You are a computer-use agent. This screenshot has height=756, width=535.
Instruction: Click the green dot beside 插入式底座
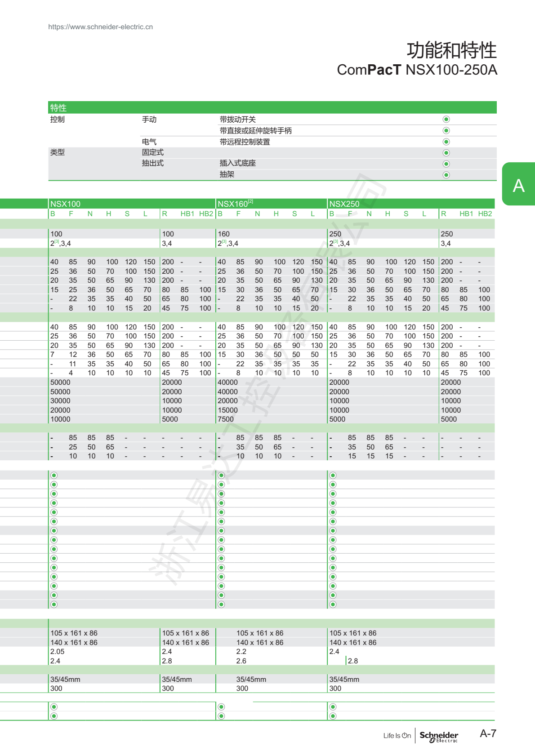(x=446, y=164)
